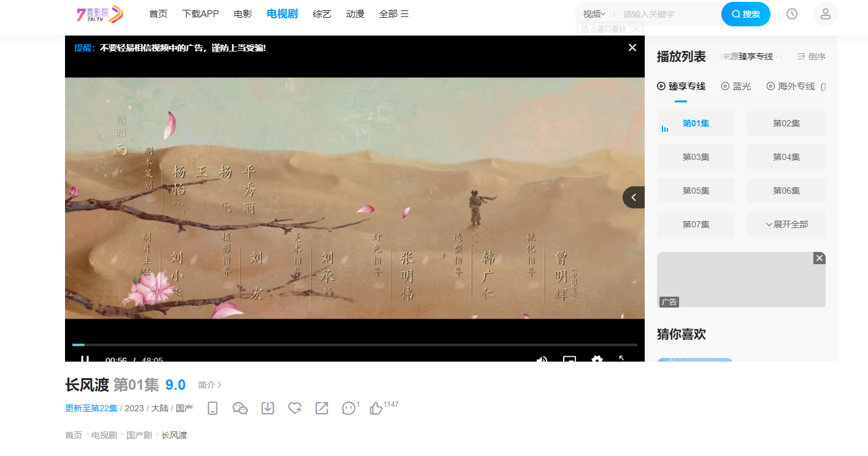
Task: Open the watch history clock icon
Action: click(792, 14)
